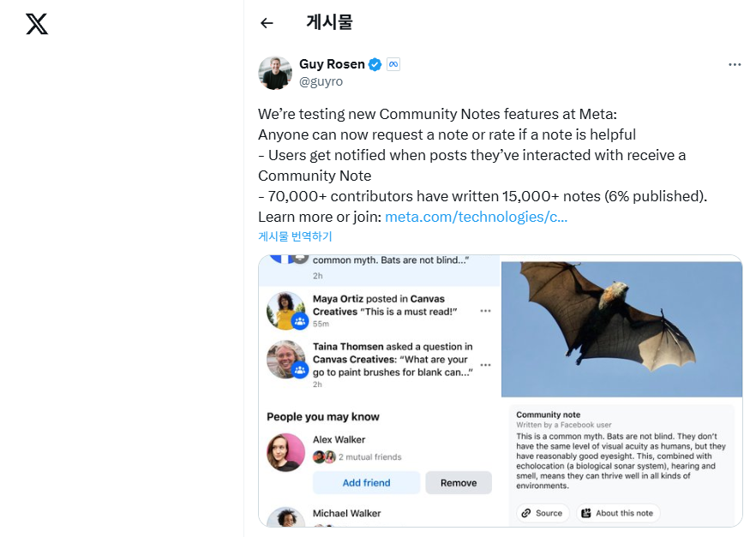Image resolution: width=756 pixels, height=537 pixels.
Task: Open Guy Rosen's profile picture
Action: click(275, 73)
